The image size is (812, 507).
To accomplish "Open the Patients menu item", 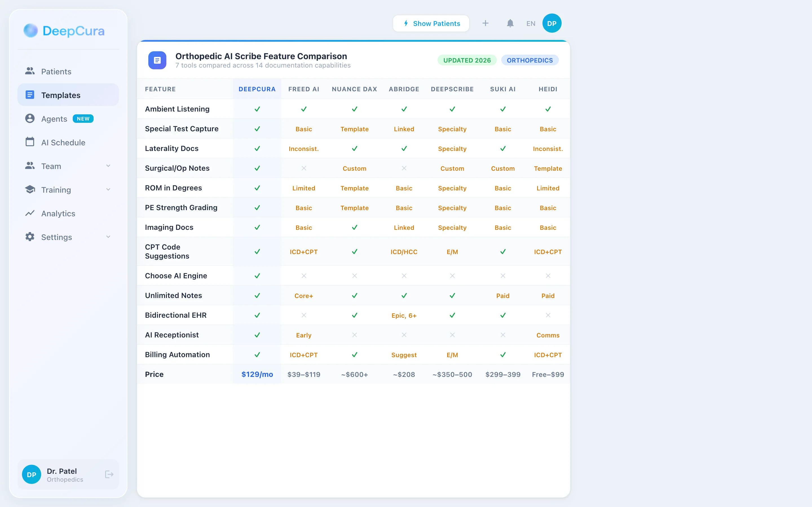I will pos(56,72).
